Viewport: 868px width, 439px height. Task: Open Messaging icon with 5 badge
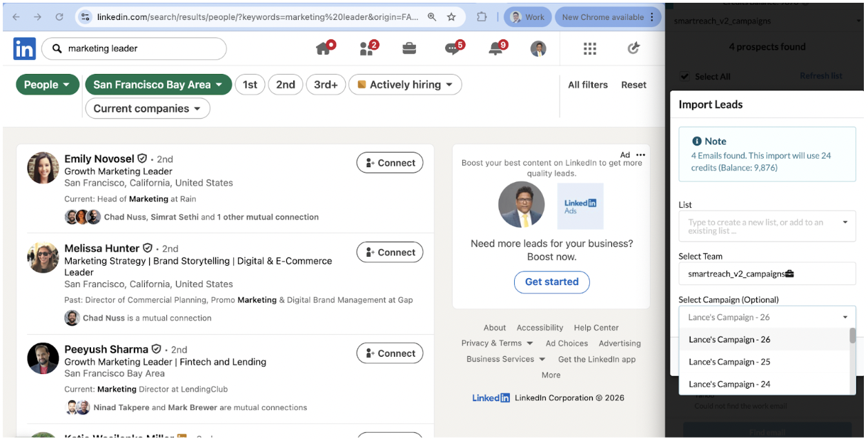454,48
